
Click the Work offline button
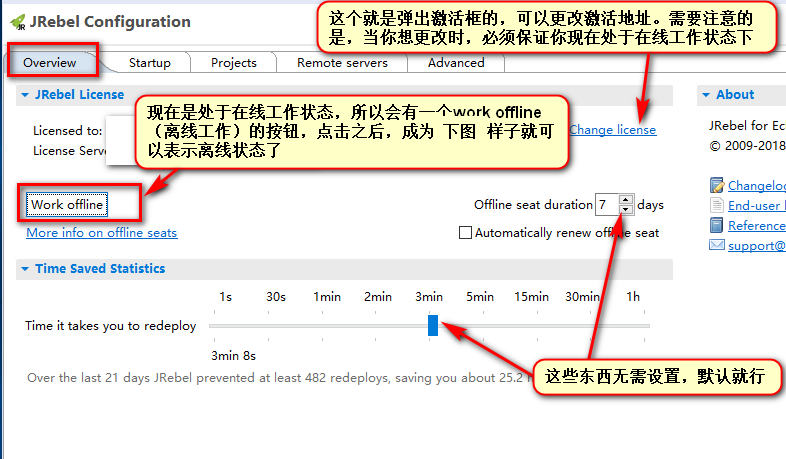click(x=67, y=204)
